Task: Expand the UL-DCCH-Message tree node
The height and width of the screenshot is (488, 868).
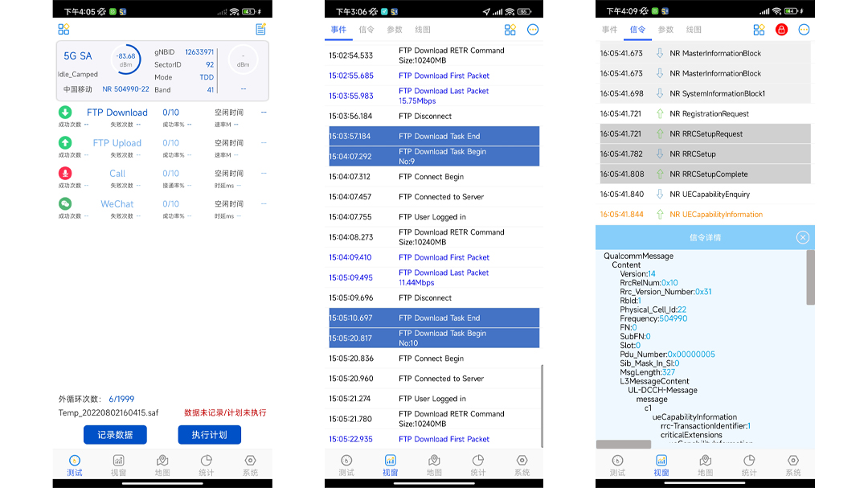Action: pyautogui.click(x=663, y=390)
